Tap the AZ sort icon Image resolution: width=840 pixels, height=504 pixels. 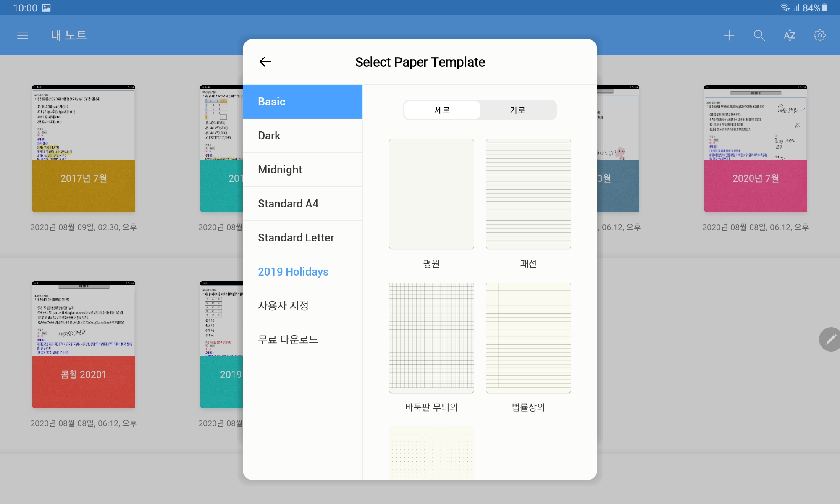coord(789,35)
